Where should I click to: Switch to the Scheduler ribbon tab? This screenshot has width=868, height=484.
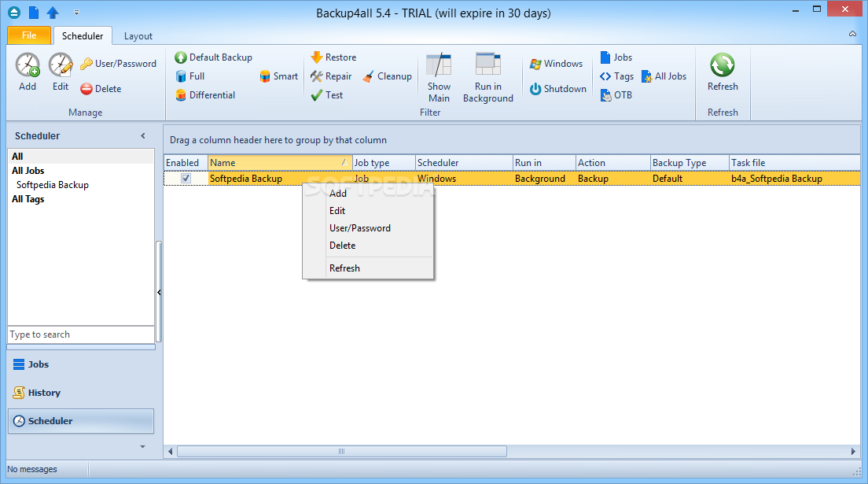(83, 36)
